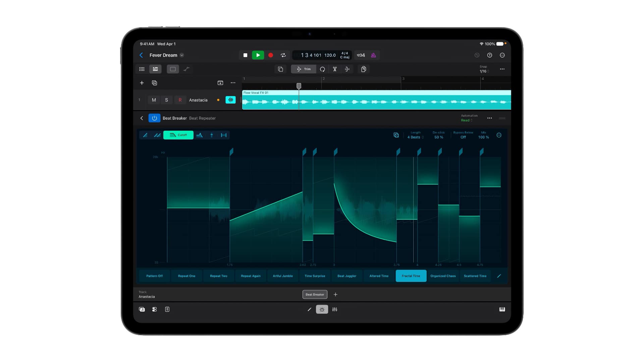Select the Repeat One preset

tap(187, 276)
